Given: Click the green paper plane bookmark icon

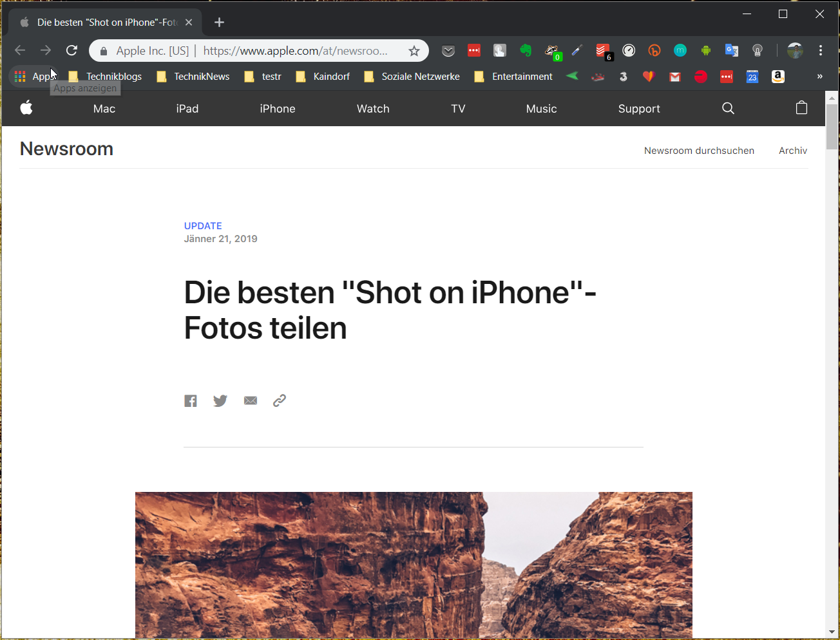Looking at the screenshot, I should pos(572,76).
